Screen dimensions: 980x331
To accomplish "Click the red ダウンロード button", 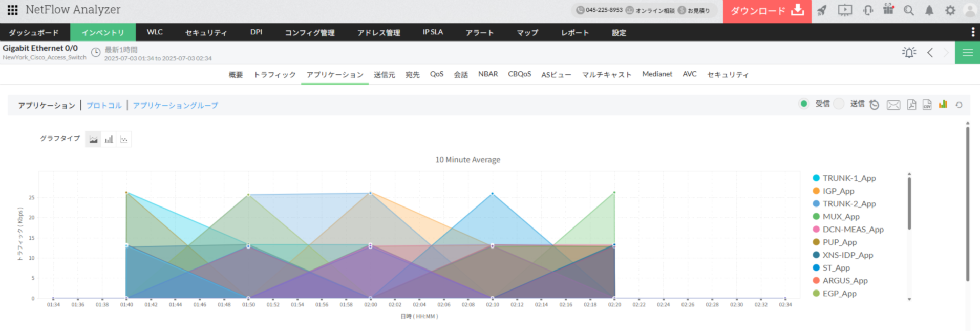I will 766,11.
